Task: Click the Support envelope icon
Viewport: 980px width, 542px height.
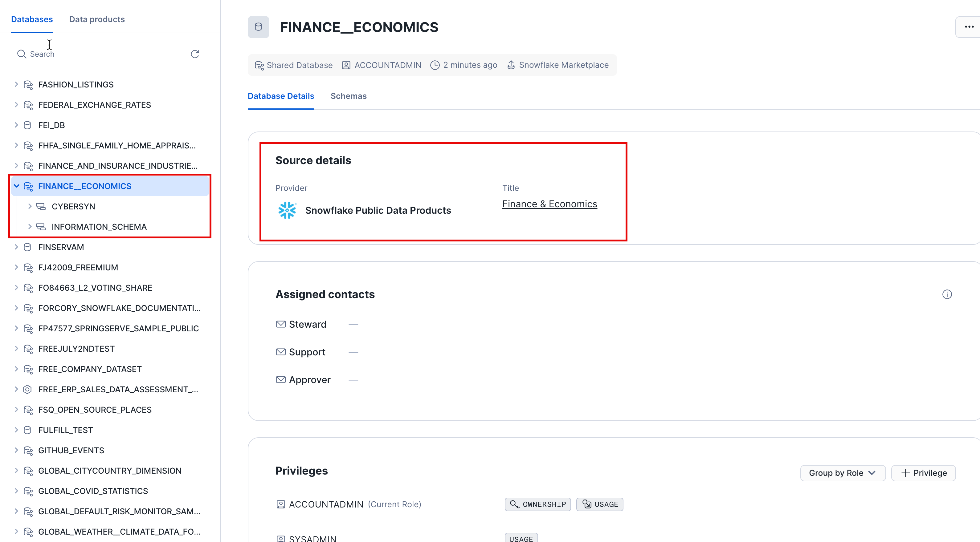Action: coord(281,352)
